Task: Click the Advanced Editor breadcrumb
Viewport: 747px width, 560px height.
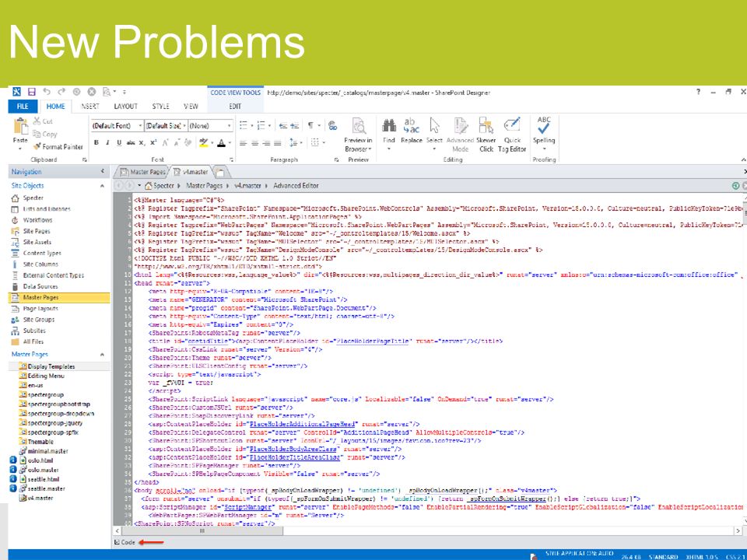Action: coord(296,186)
